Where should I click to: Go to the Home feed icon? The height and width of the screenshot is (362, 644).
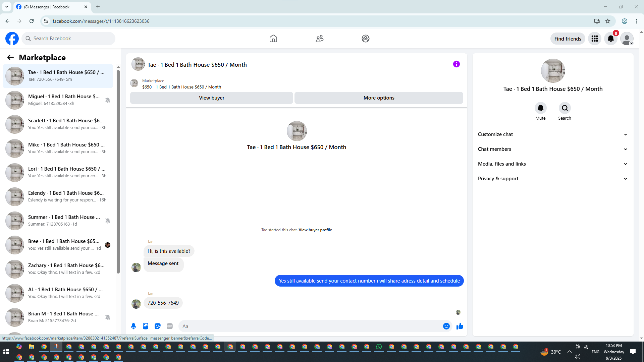273,39
